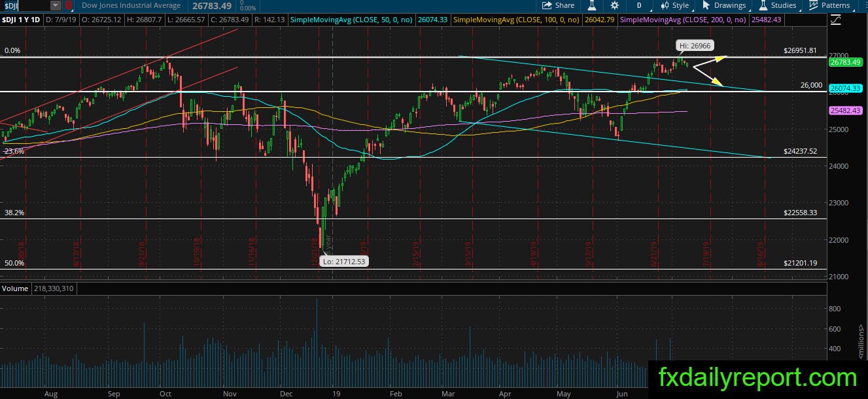Click the Hi: 26966 bubble
The image size is (868, 399).
coord(694,46)
